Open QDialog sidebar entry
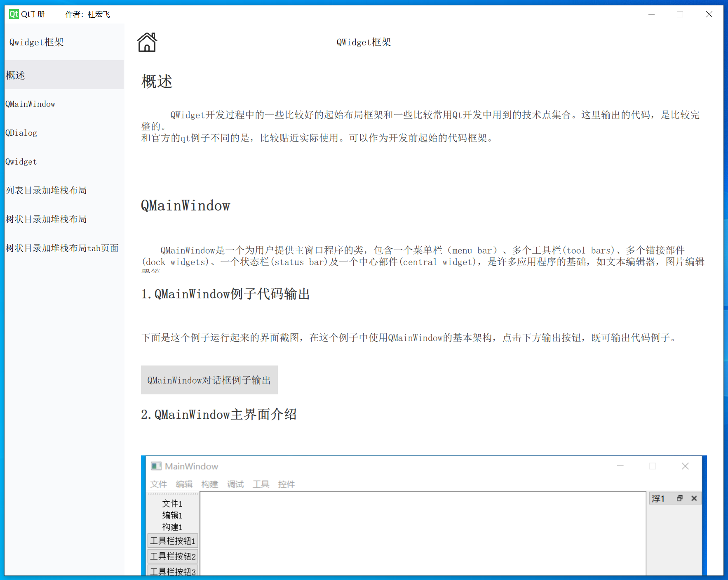This screenshot has width=728, height=580. pos(64,133)
